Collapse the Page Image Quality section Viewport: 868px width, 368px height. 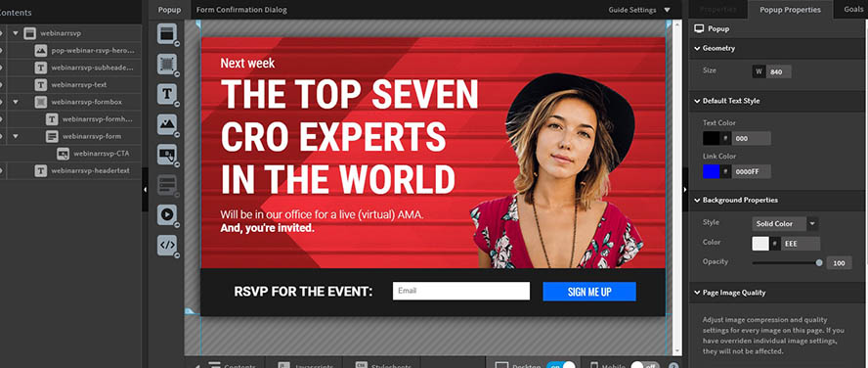tap(697, 293)
